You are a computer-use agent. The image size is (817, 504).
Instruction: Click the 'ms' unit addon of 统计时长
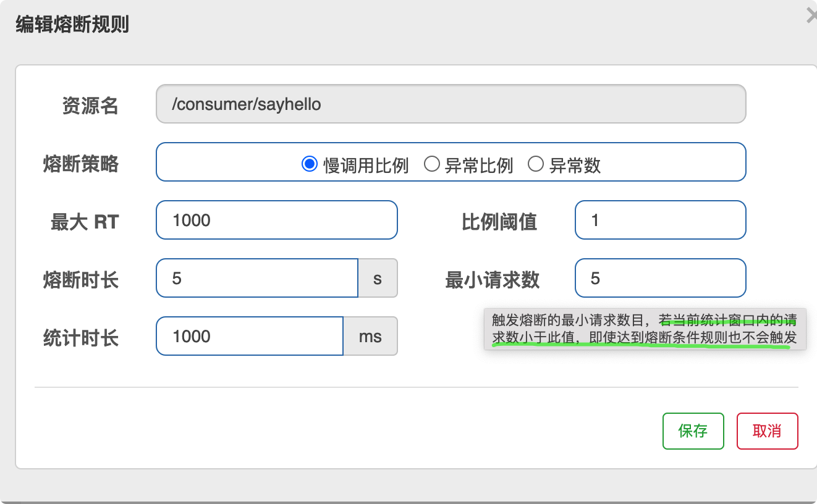[370, 336]
